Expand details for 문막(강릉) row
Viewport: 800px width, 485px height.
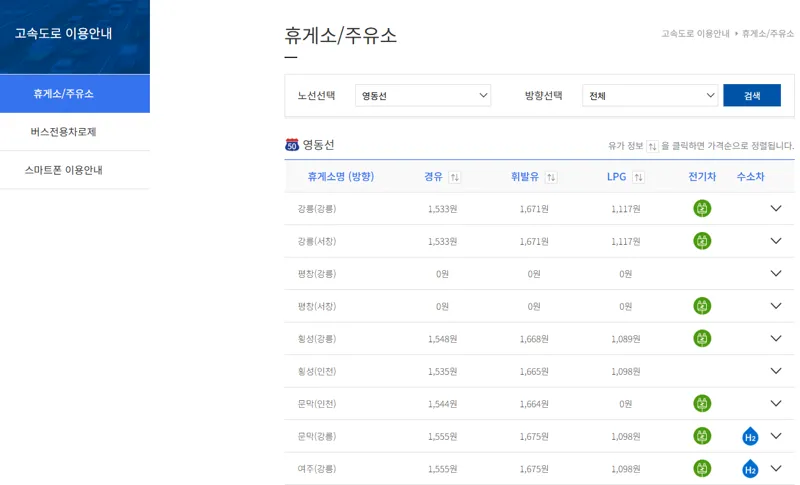tap(776, 436)
